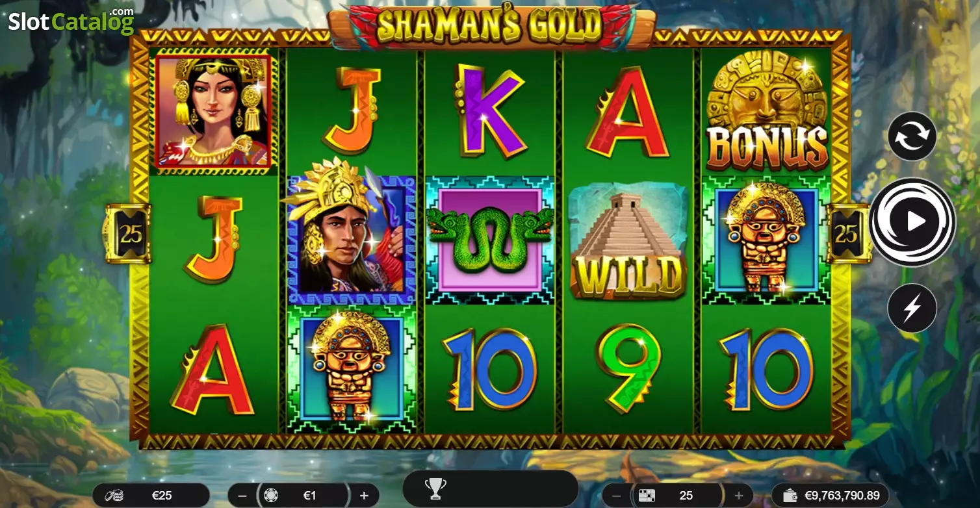980x508 pixels.
Task: Click the paylines grid icon
Action: (647, 496)
